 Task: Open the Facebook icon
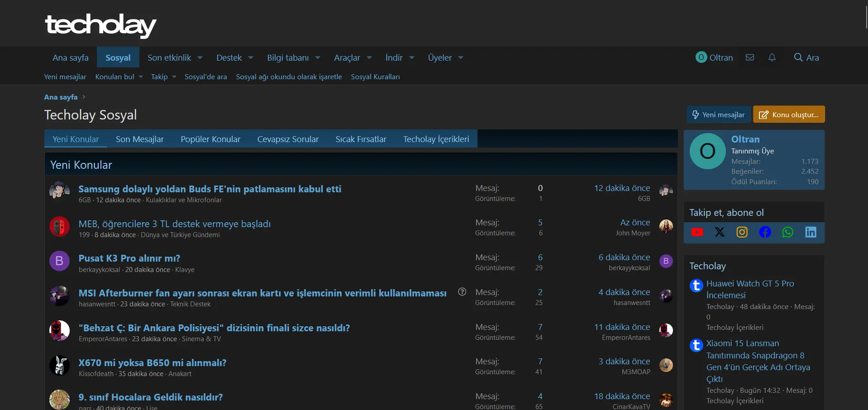pos(765,232)
